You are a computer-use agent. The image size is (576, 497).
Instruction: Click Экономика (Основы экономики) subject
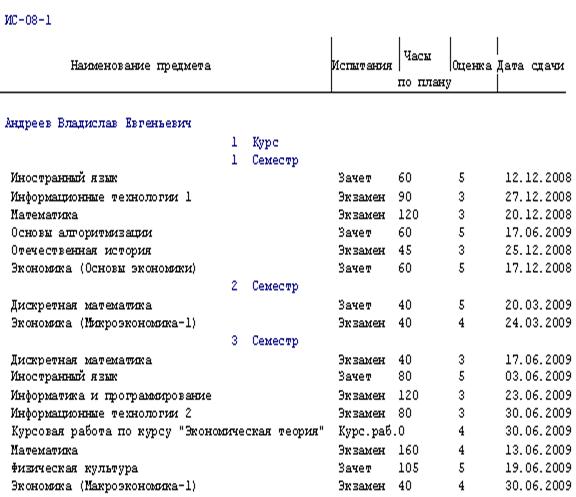pos(104,269)
